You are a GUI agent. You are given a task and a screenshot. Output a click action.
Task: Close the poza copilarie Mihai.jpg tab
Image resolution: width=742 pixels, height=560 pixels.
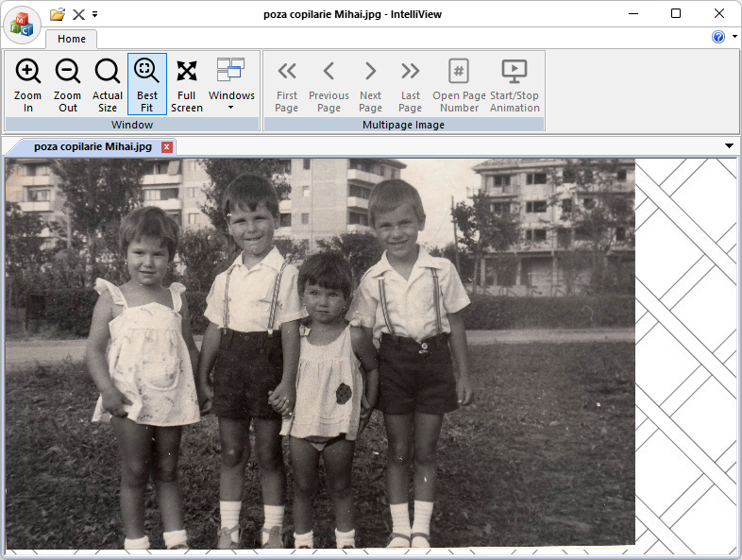tap(167, 146)
